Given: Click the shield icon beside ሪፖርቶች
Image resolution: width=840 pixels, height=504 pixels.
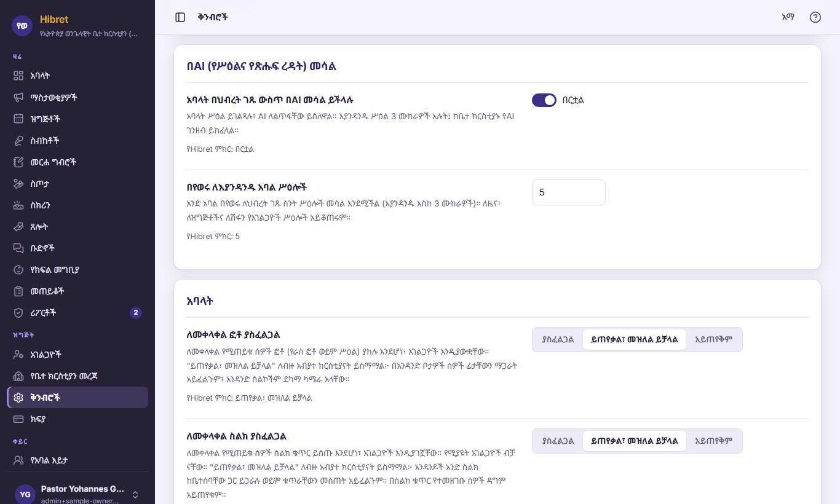Looking at the screenshot, I should tap(18, 312).
